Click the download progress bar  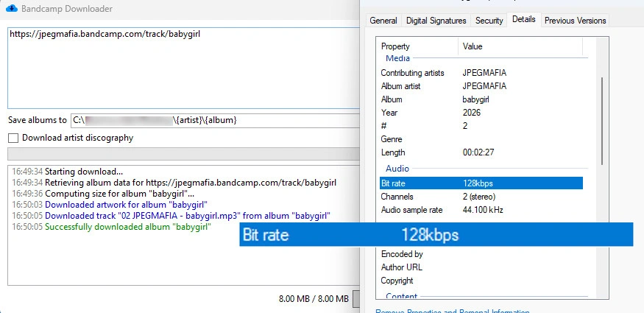click(x=183, y=154)
